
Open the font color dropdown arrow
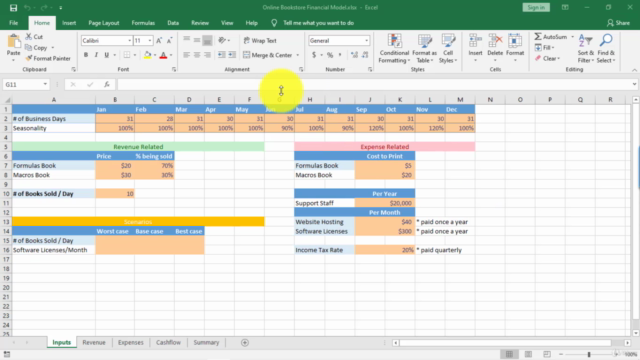(171, 55)
